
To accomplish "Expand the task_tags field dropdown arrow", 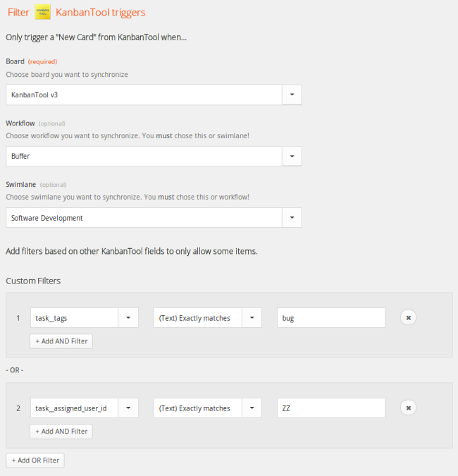I will pyautogui.click(x=128, y=318).
